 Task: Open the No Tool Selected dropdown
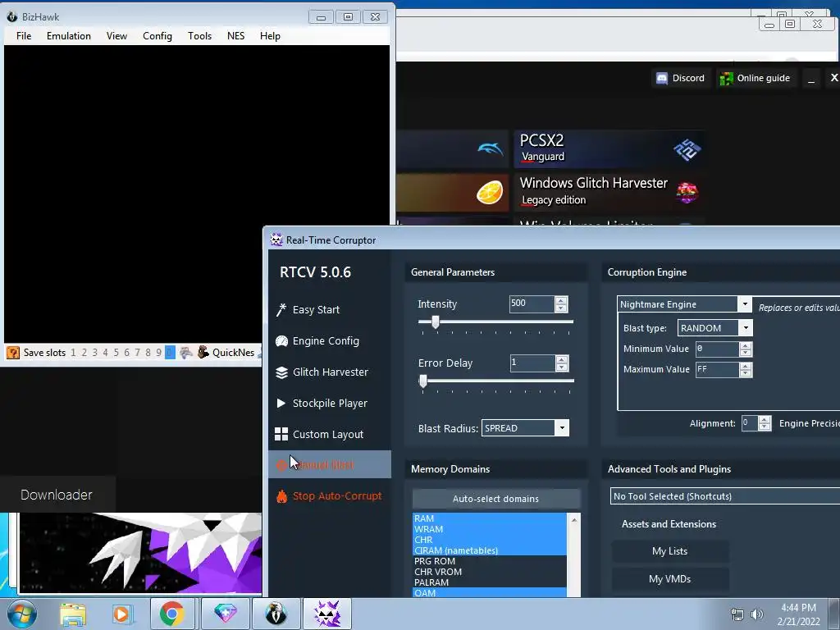725,496
